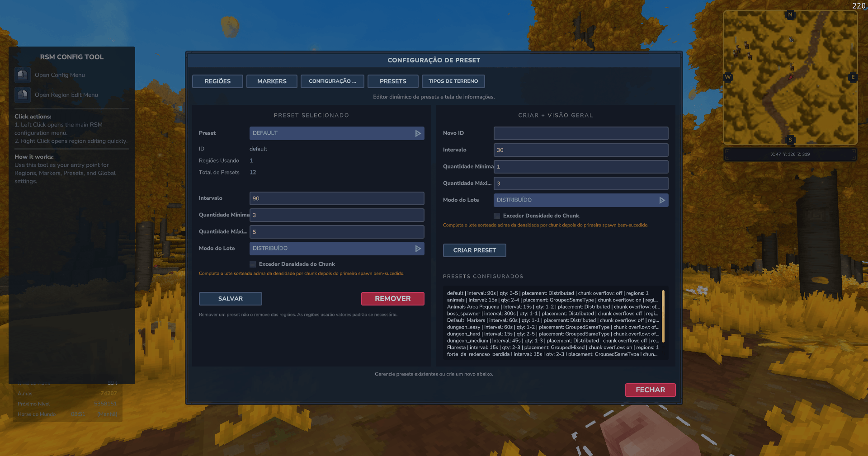The image size is (868, 456).
Task: Click Open Region Edit Menu label
Action: pos(66,95)
